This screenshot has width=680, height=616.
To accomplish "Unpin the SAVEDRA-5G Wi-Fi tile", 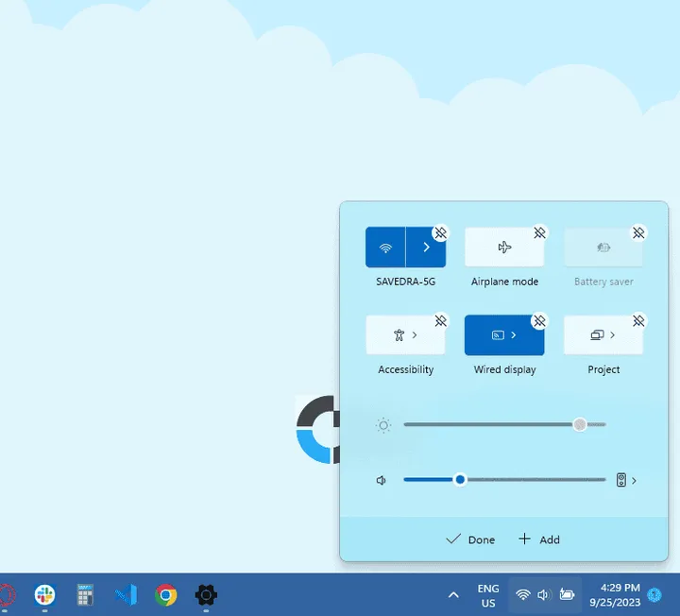I will [x=440, y=232].
